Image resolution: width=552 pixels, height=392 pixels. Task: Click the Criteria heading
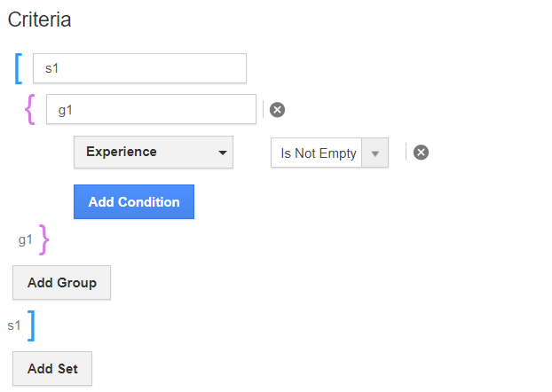click(x=40, y=20)
